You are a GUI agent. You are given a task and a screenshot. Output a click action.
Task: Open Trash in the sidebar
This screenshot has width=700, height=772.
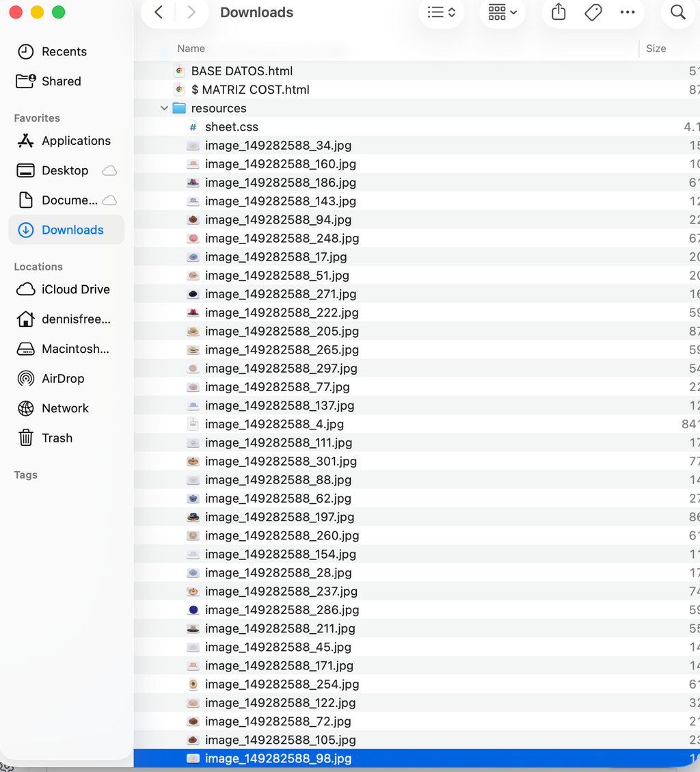click(57, 438)
